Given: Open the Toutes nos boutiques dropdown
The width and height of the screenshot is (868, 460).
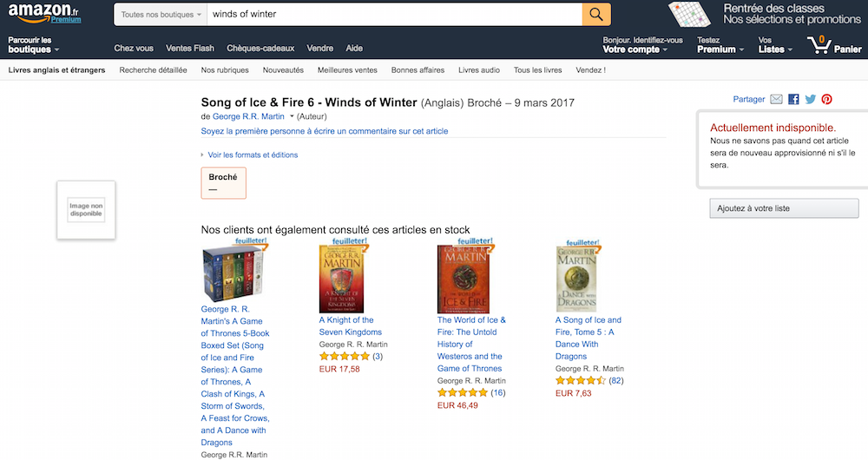Looking at the screenshot, I should point(161,15).
